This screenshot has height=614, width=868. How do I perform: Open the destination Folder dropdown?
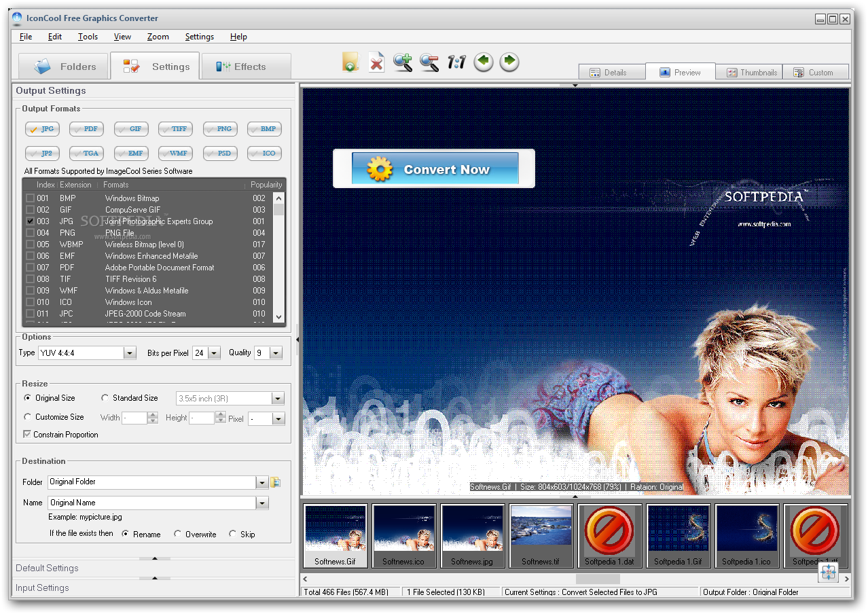point(262,482)
